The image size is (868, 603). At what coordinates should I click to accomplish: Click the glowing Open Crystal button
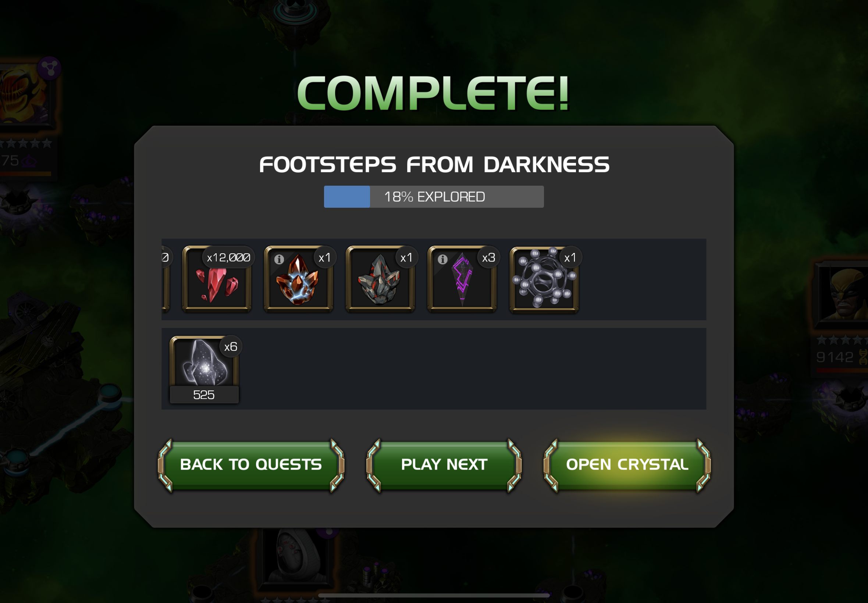coord(627,464)
